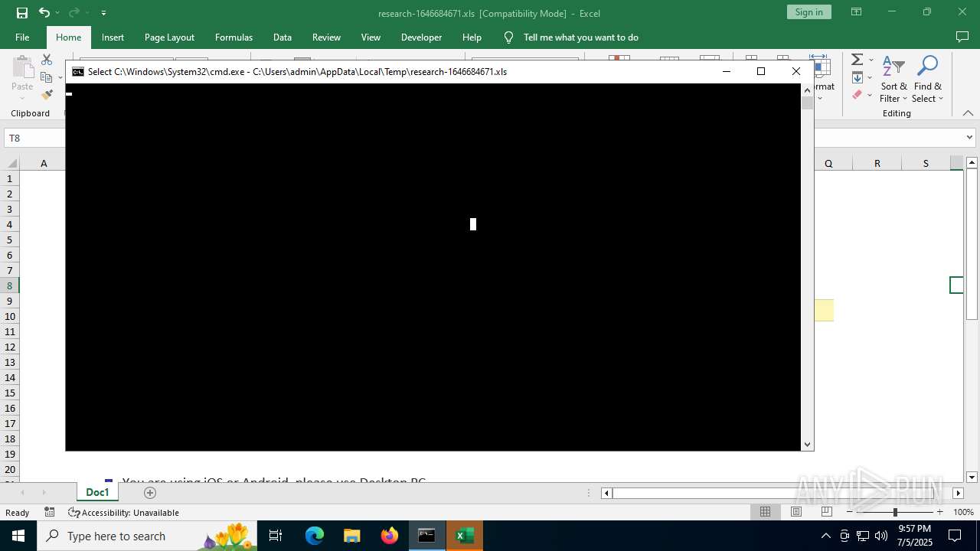Click the Copy icon in Clipboard
The width and height of the screenshot is (980, 551).
(x=47, y=77)
